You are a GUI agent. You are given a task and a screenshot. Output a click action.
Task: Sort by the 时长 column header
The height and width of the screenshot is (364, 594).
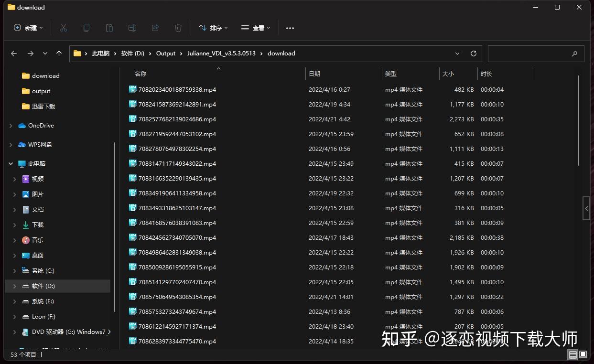[486, 74]
